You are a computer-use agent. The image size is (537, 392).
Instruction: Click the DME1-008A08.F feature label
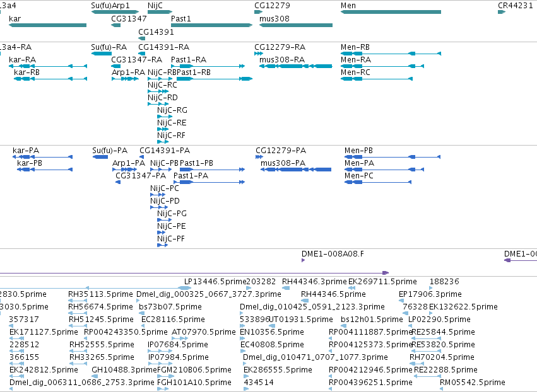coord(333,254)
